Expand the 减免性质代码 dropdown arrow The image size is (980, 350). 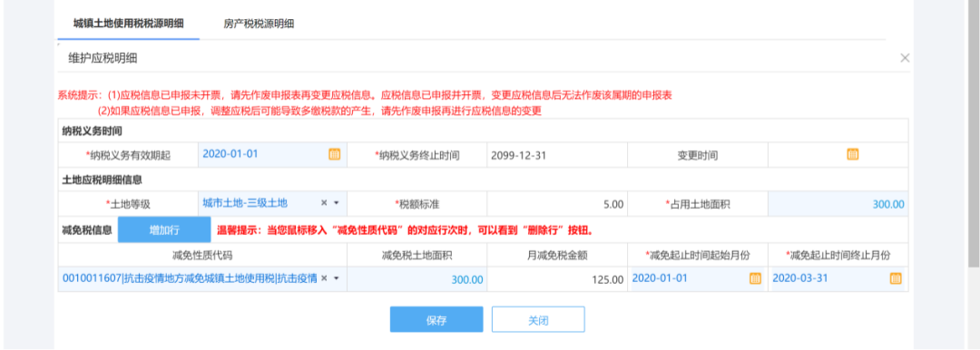coord(337,278)
